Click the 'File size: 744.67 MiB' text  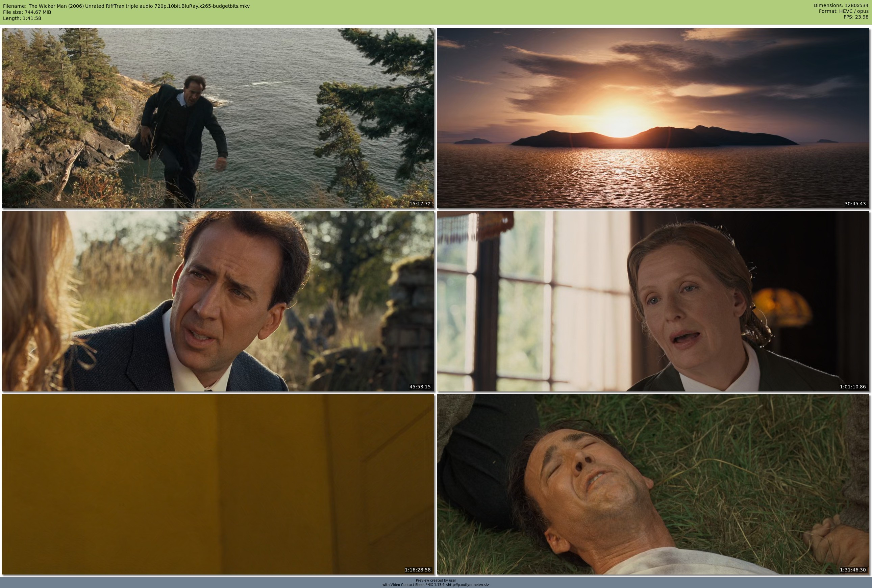[x=27, y=12]
